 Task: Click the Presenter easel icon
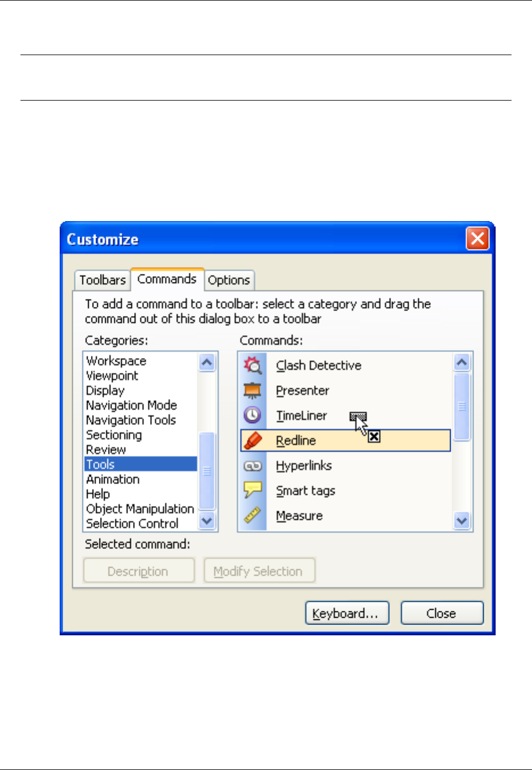252,390
